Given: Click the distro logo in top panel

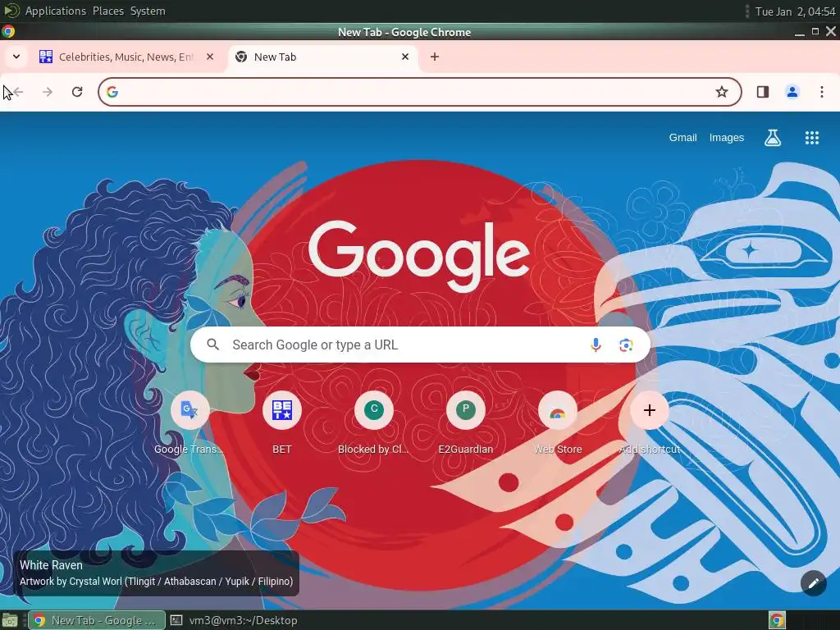Looking at the screenshot, I should click(11, 11).
